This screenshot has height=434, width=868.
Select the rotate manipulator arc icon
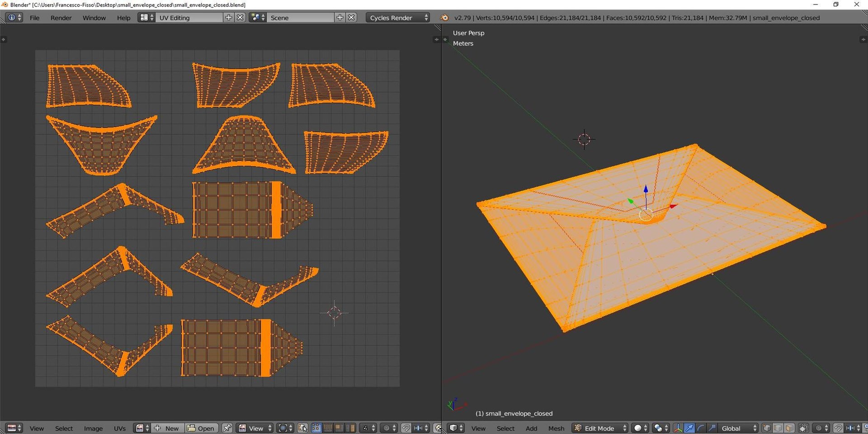click(x=701, y=428)
